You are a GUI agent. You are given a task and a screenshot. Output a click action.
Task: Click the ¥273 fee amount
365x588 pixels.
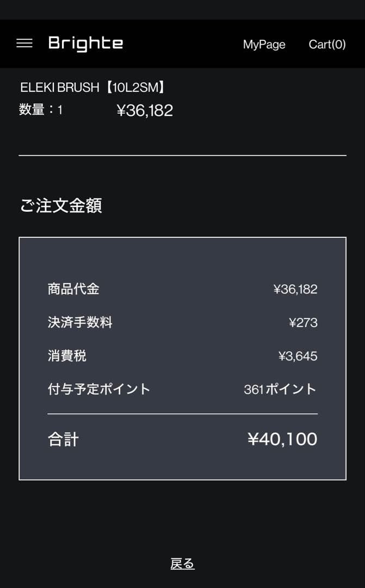[x=303, y=323]
